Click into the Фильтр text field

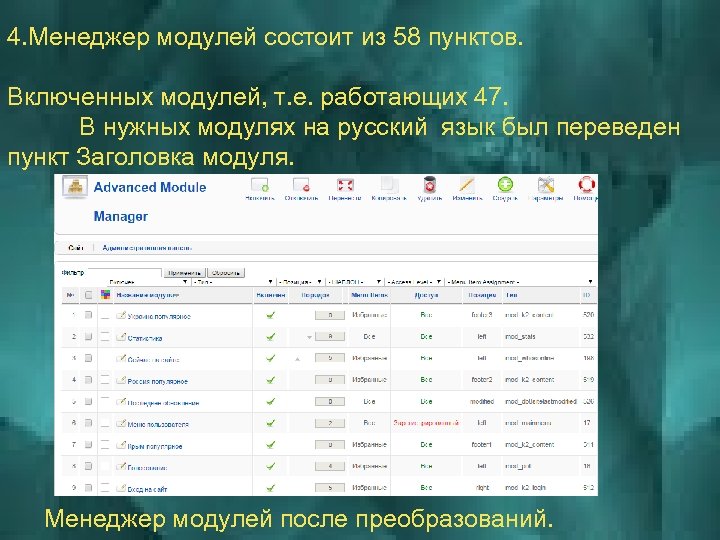125,272
